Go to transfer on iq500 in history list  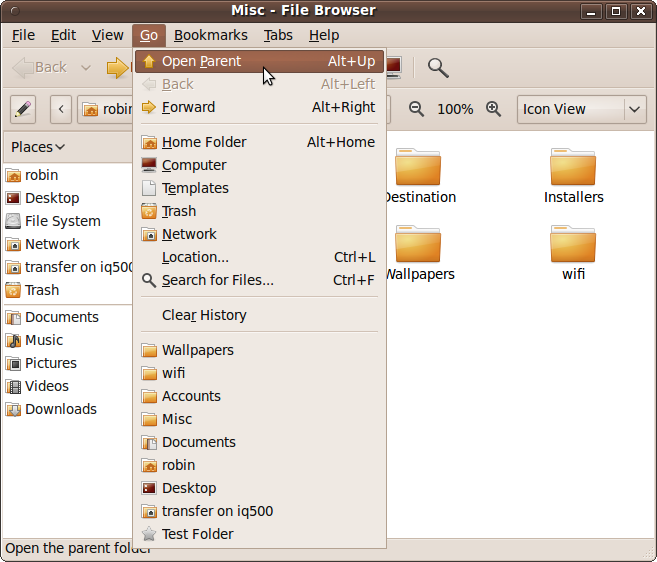(259, 511)
